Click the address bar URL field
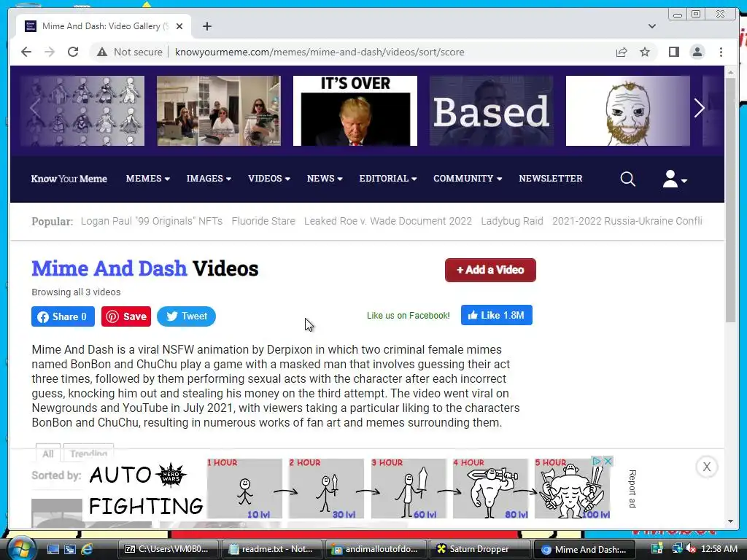This screenshot has height=560, width=747. click(320, 52)
